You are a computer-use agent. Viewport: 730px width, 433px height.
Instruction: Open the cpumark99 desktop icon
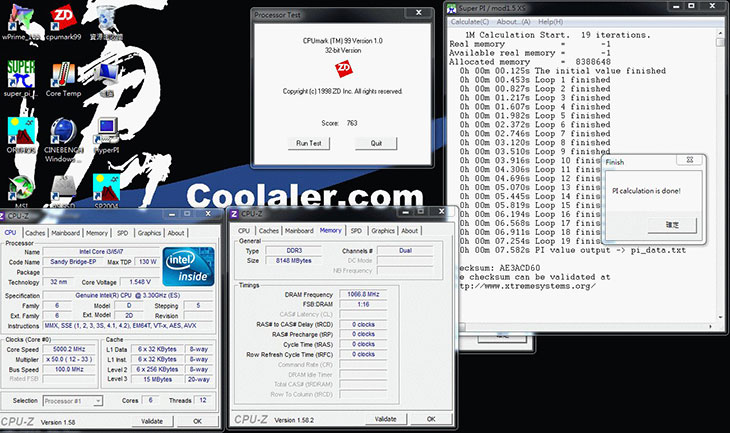click(63, 21)
